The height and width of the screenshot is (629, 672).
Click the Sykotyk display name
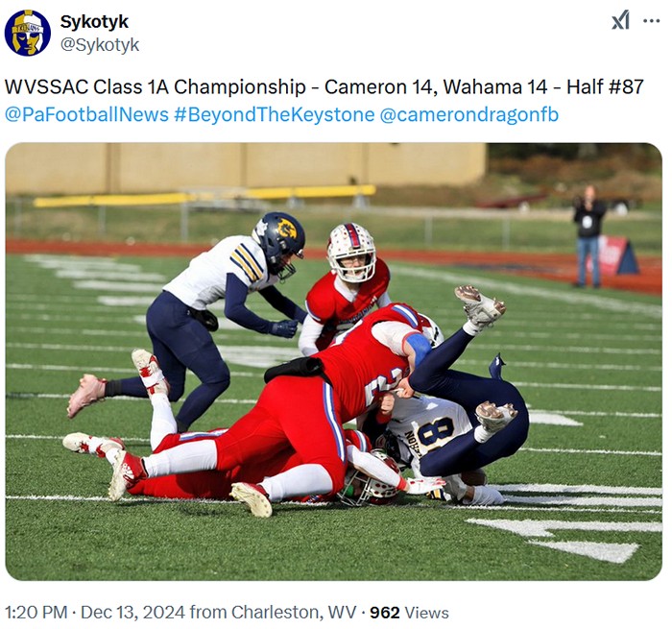(x=94, y=21)
